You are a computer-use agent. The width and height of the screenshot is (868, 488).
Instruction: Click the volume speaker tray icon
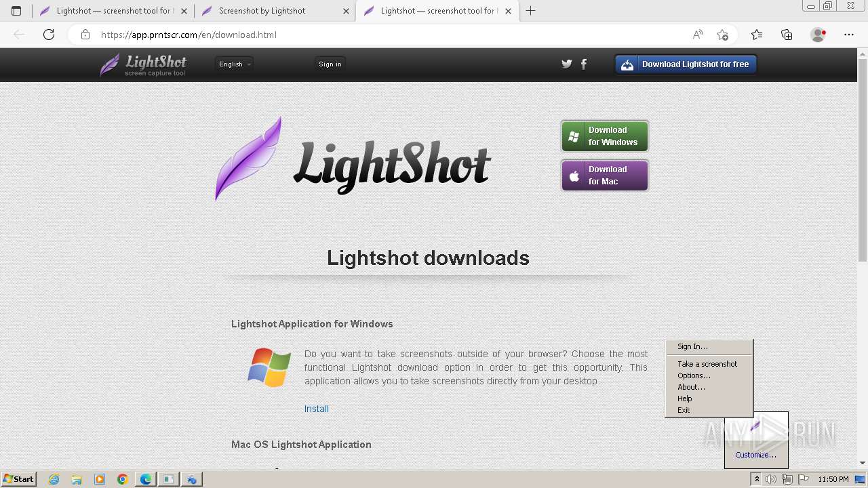pos(771,479)
